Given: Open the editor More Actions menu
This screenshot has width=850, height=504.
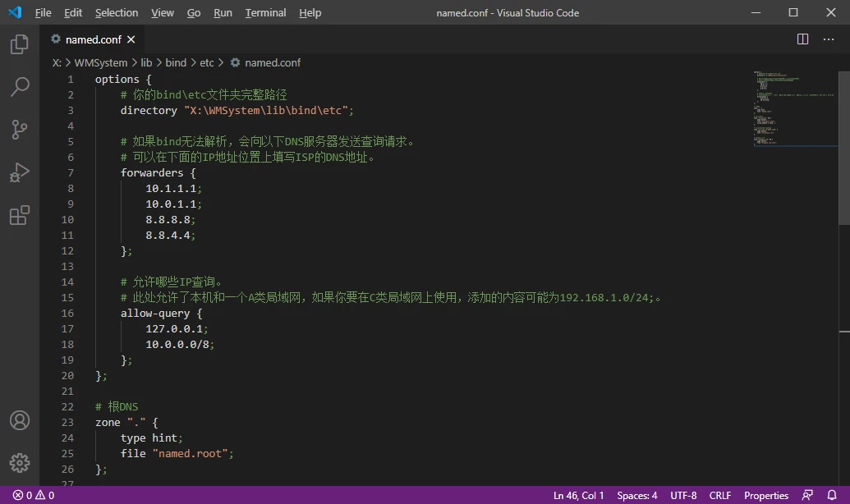Looking at the screenshot, I should 829,39.
